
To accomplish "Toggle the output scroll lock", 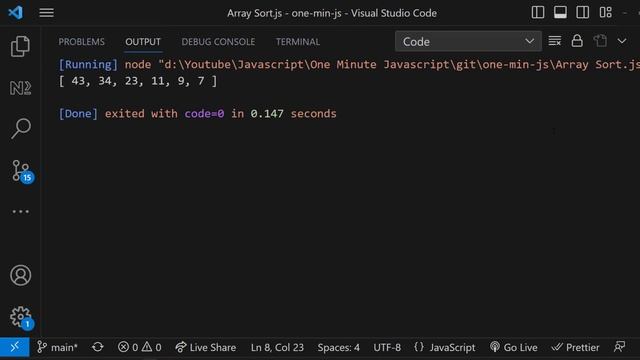I will [x=577, y=41].
